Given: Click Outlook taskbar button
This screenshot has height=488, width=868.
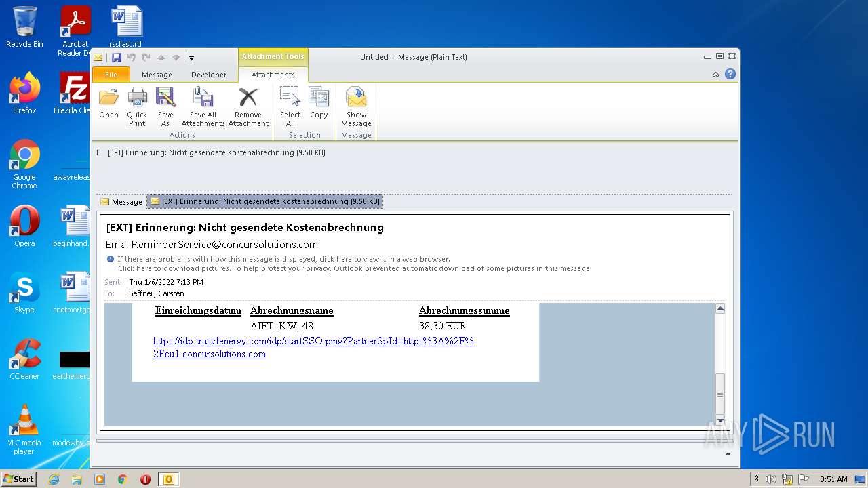Looking at the screenshot, I should [x=168, y=479].
